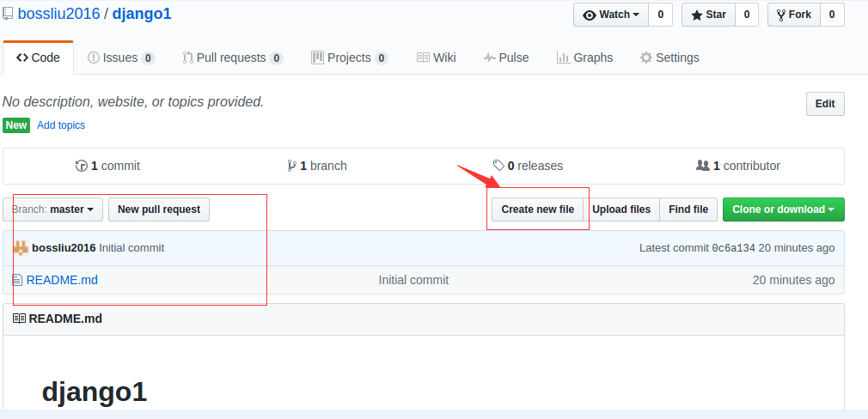Screen dimensions: 868x419
Task: Open the Watch notifications dropdown
Action: [611, 15]
